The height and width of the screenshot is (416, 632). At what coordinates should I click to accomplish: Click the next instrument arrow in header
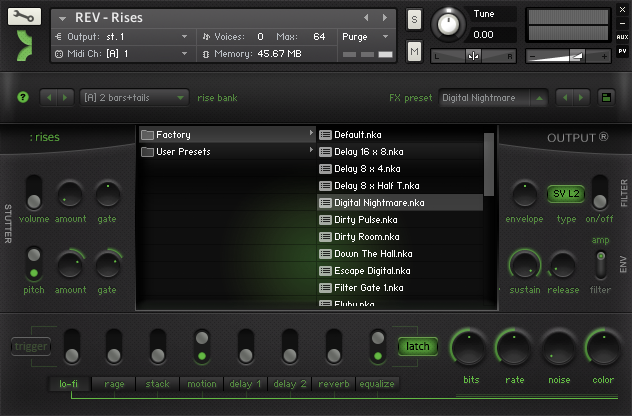tap(386, 17)
